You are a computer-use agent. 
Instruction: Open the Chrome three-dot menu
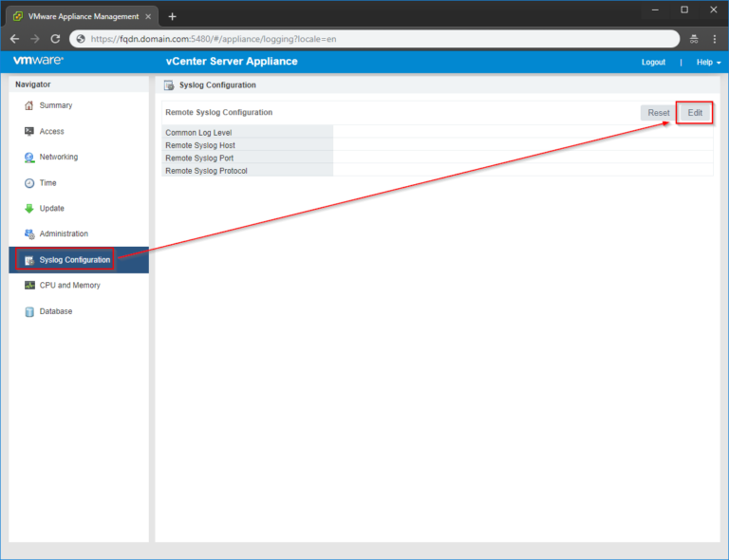pyautogui.click(x=714, y=39)
